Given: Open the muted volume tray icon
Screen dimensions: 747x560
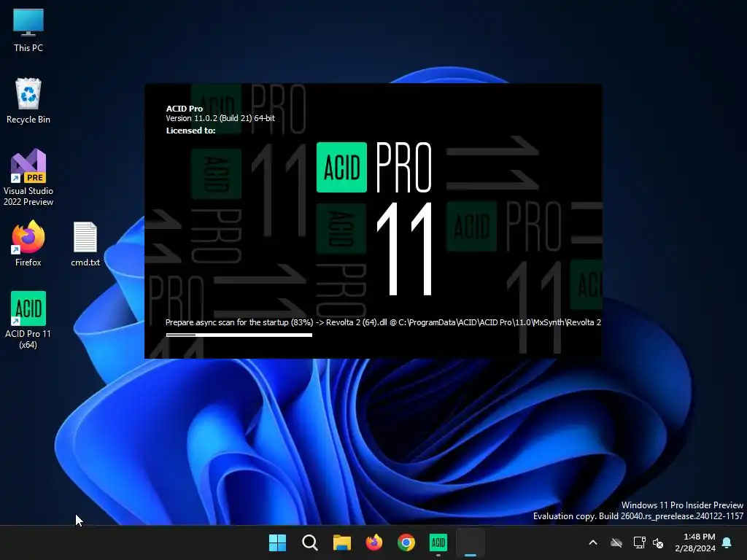Looking at the screenshot, I should click(x=659, y=542).
